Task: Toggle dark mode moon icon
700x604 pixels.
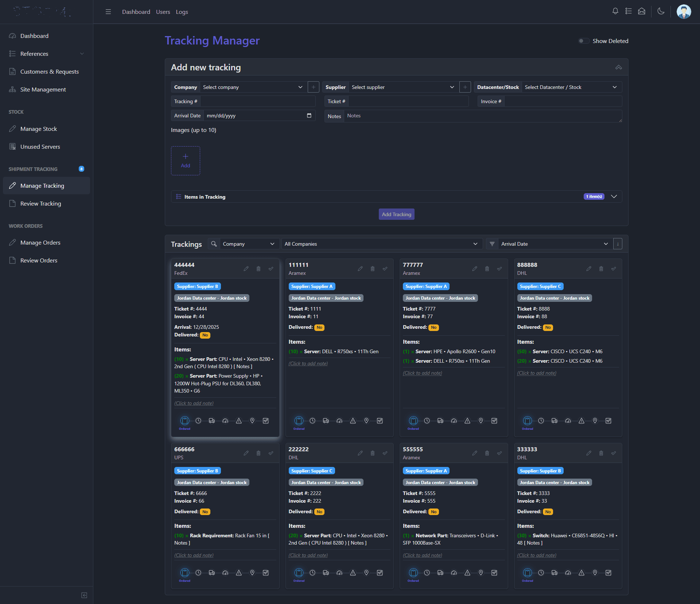Action: 661,11
